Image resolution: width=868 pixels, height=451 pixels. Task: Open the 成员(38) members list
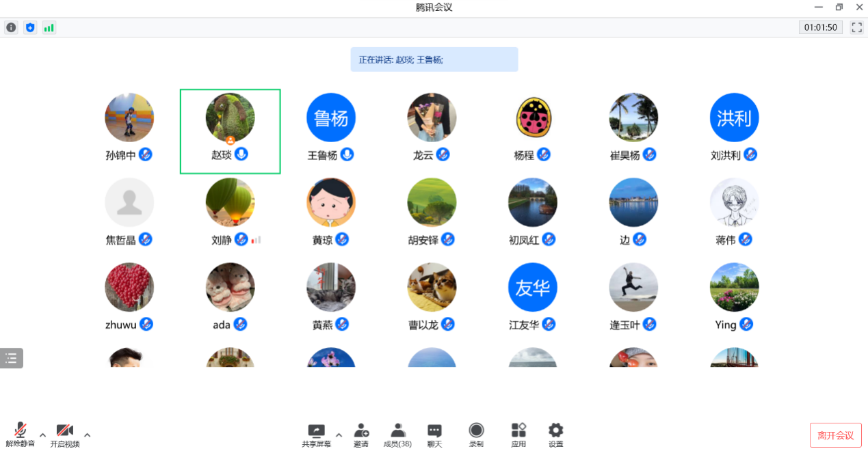[x=397, y=434]
